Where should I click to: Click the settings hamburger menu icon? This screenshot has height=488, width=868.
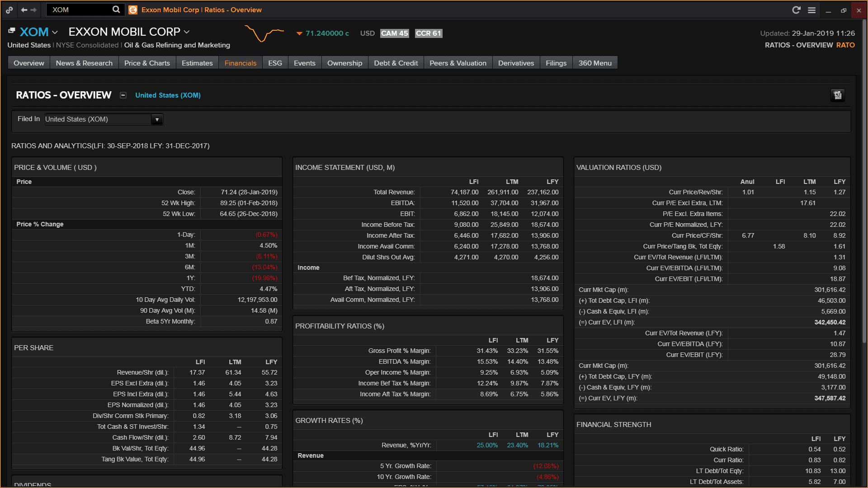click(811, 9)
